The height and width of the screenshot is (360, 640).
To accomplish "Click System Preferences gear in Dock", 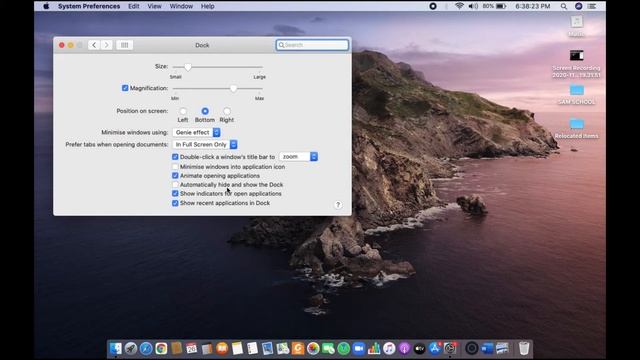I will 450,348.
